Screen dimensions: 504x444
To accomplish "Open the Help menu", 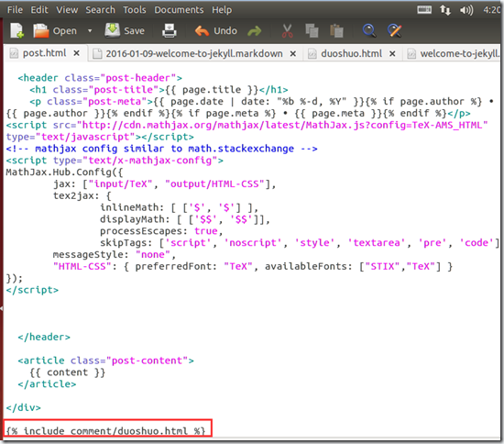I will (x=222, y=10).
